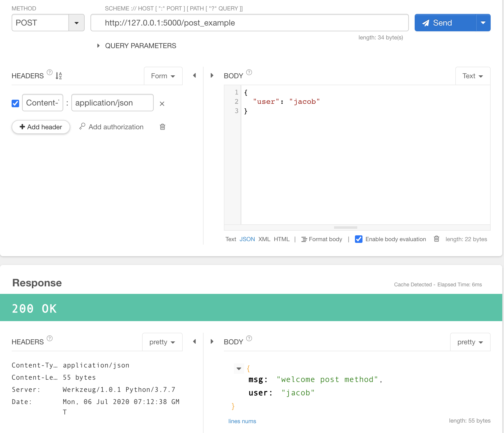This screenshot has width=504, height=433.
Task: Collapse the request headers panel with left arrow
Action: (x=195, y=75)
